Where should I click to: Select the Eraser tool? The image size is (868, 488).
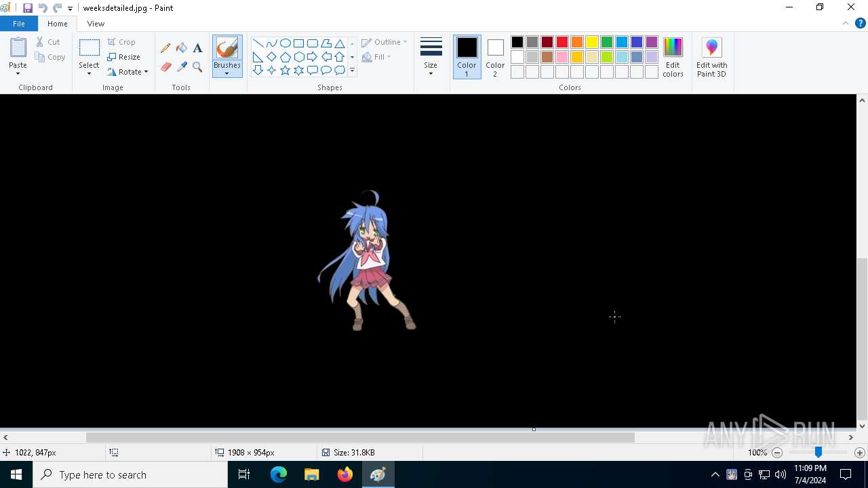[x=165, y=67]
